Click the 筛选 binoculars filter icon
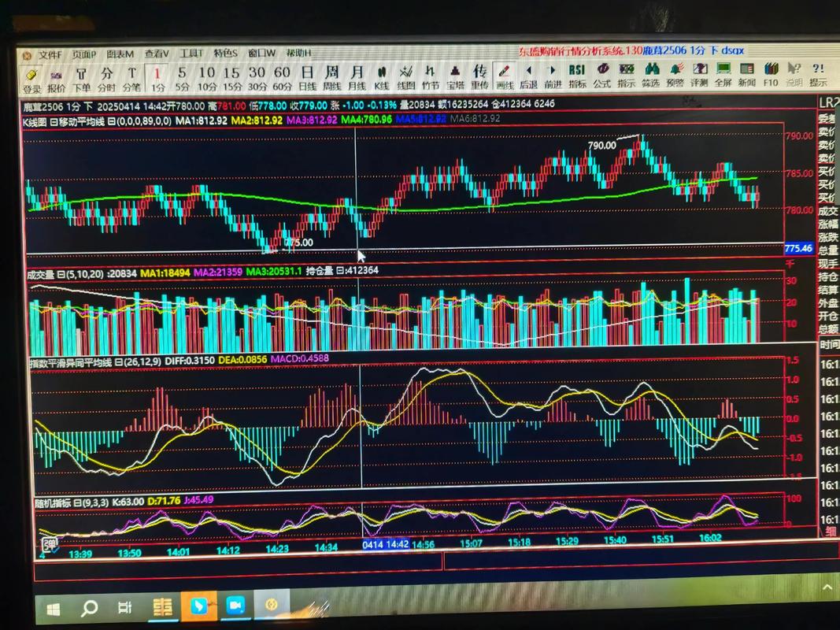The width and height of the screenshot is (840, 630). [650, 74]
